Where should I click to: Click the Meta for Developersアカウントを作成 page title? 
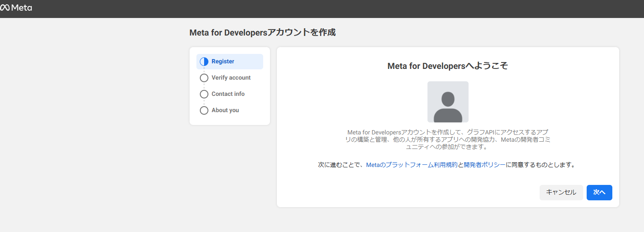point(262,33)
